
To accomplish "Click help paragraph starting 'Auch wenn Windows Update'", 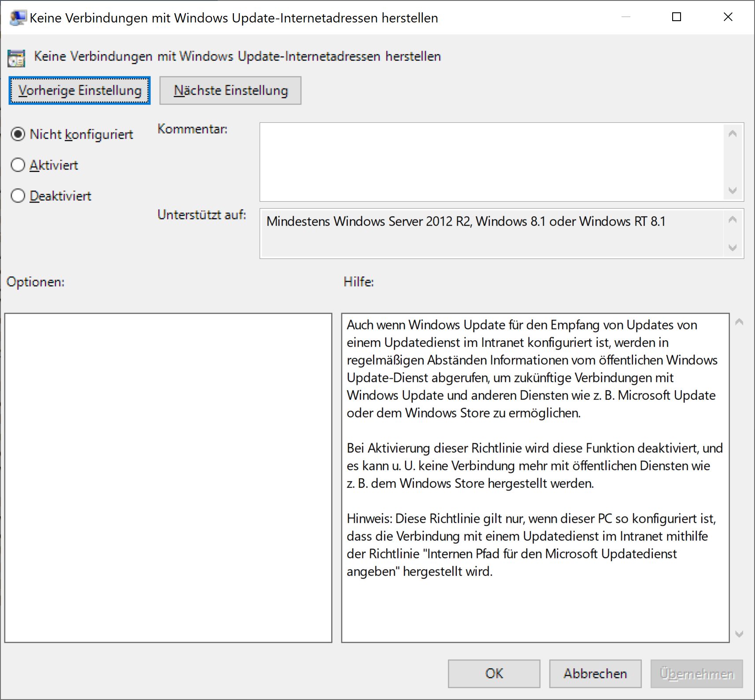I will (x=532, y=369).
